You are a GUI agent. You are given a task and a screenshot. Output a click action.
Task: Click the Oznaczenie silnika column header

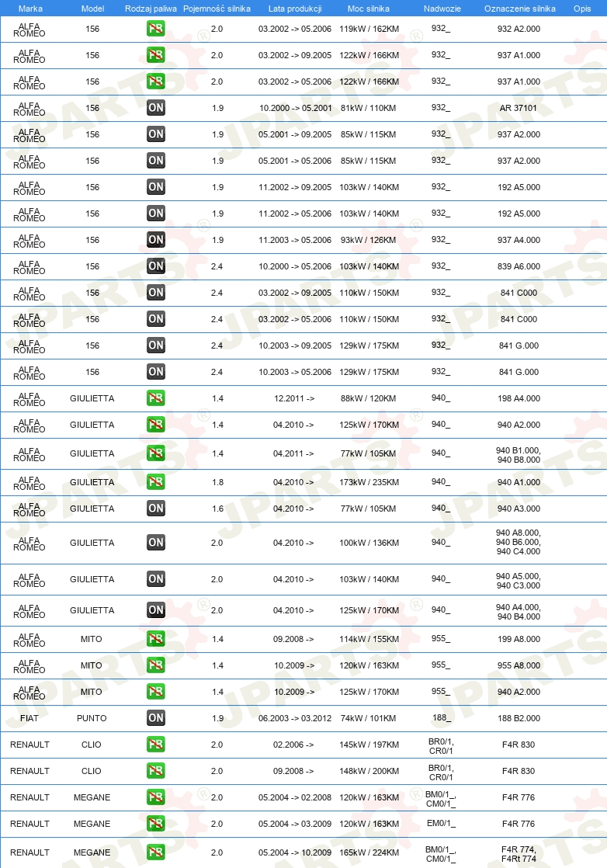point(519,9)
